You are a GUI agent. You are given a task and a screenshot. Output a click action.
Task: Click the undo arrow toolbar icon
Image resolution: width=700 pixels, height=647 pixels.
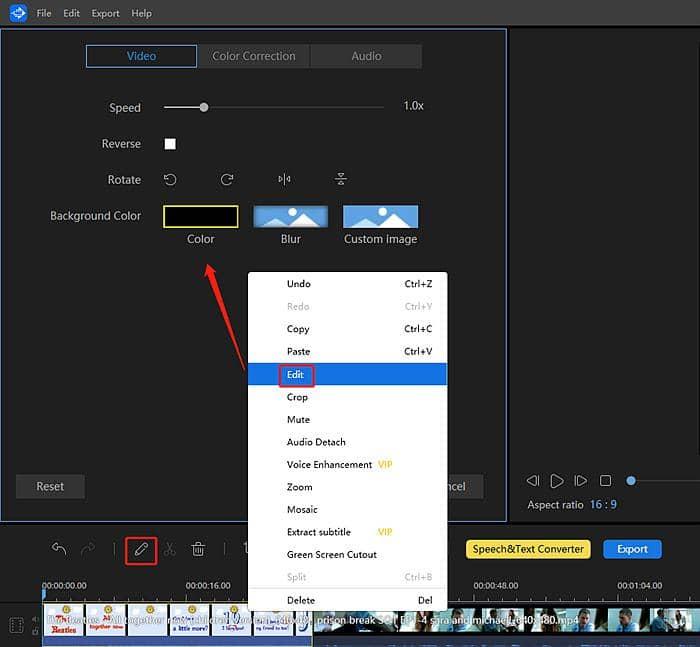pyautogui.click(x=59, y=549)
